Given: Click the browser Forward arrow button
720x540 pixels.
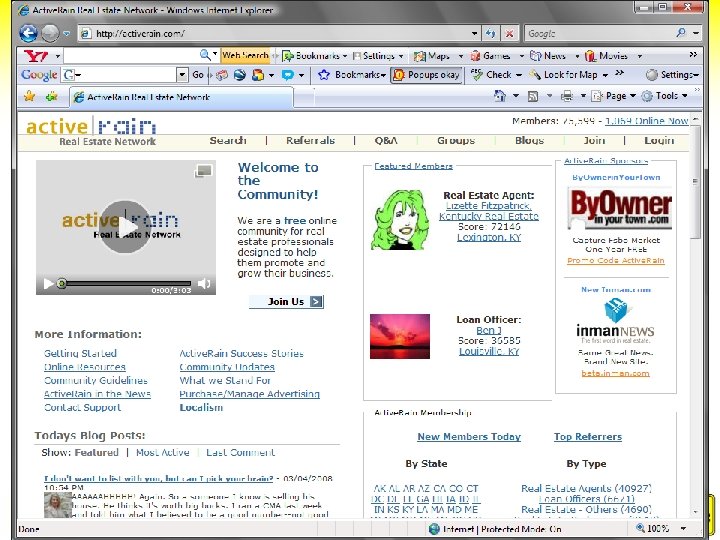Looking at the screenshot, I should pos(50,33).
